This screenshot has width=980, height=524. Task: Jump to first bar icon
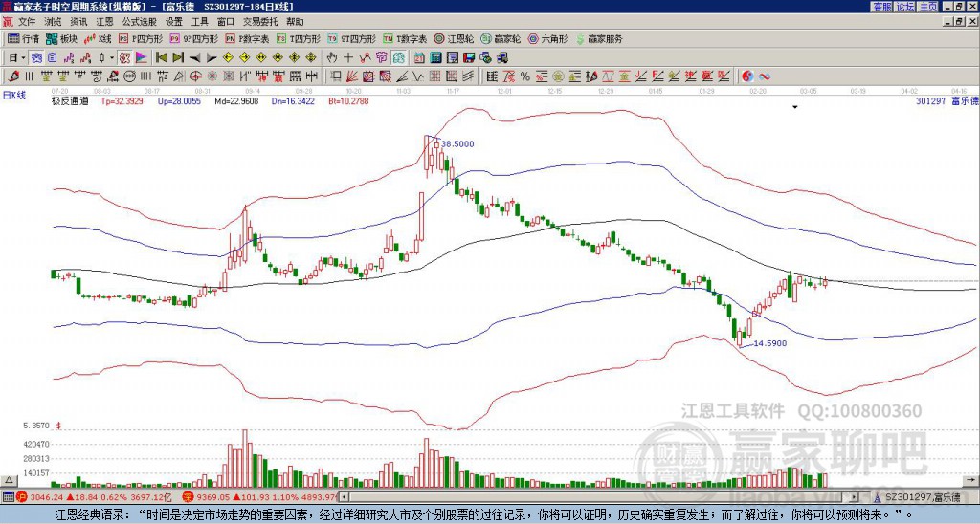161,58
